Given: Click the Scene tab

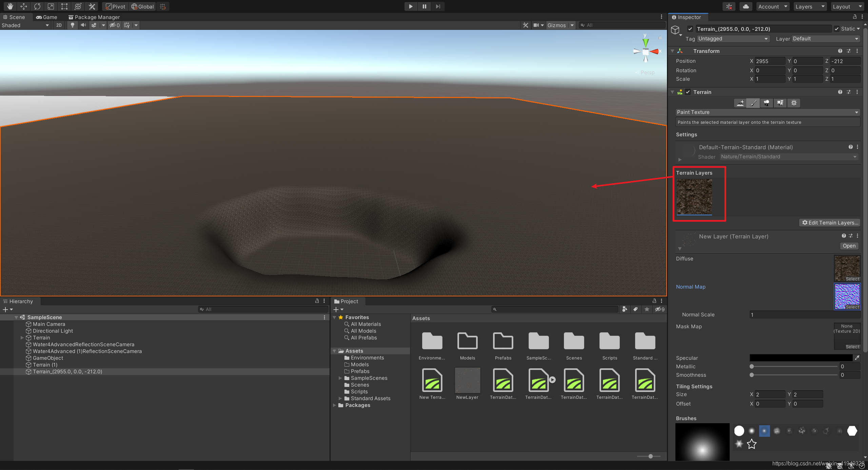Looking at the screenshot, I should click(15, 17).
